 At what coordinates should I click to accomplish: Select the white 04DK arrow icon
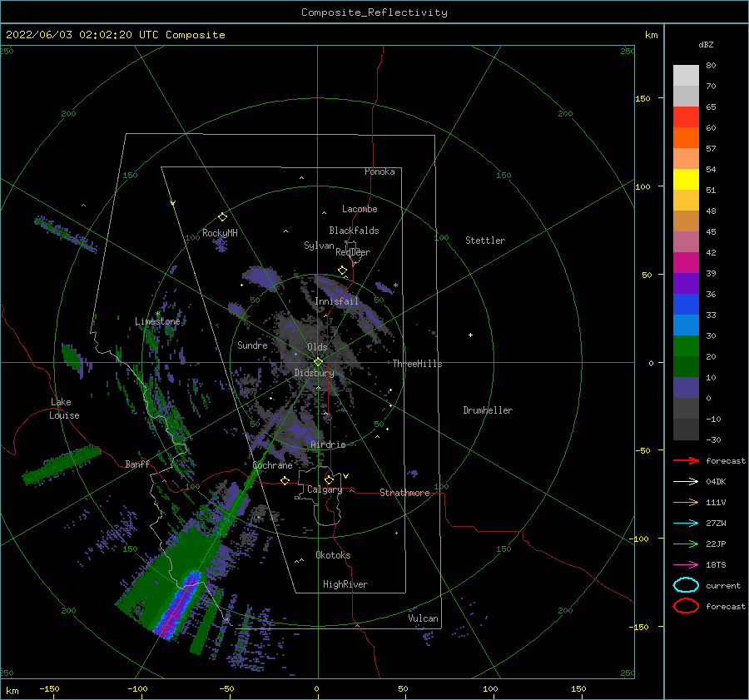coord(686,482)
